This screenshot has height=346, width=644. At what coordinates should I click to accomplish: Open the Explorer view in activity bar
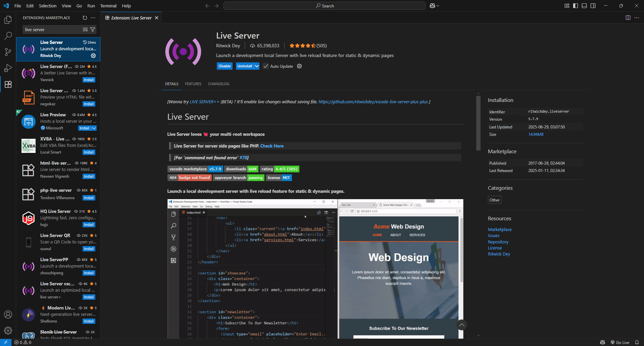click(8, 20)
